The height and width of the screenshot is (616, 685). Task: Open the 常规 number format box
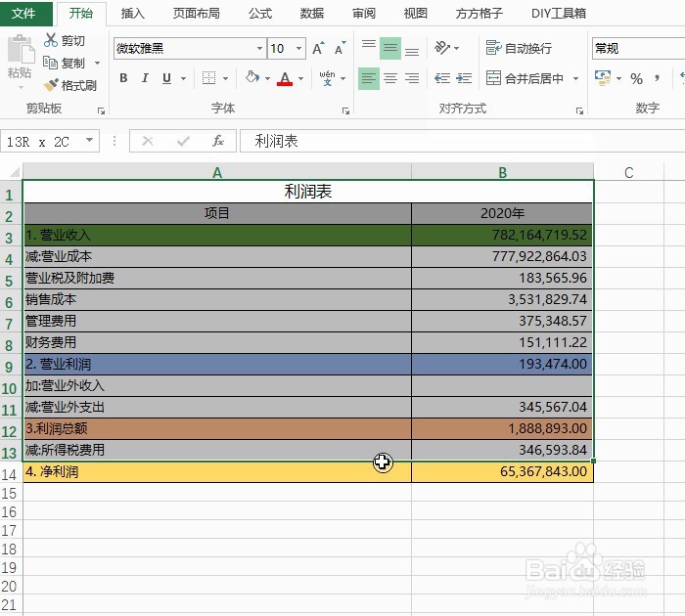coord(638,48)
